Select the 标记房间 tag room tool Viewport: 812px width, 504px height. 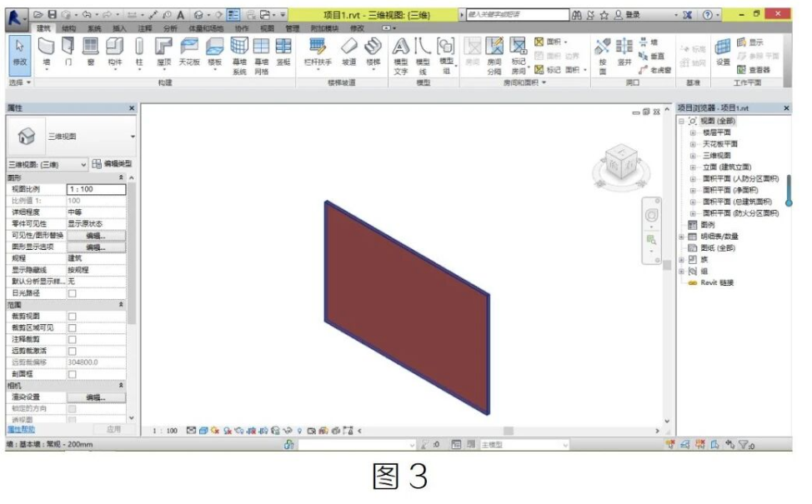(519, 56)
